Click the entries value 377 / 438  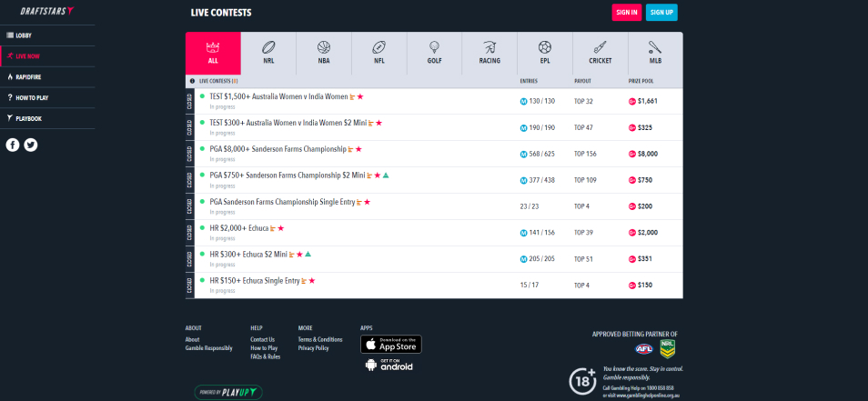pos(542,180)
